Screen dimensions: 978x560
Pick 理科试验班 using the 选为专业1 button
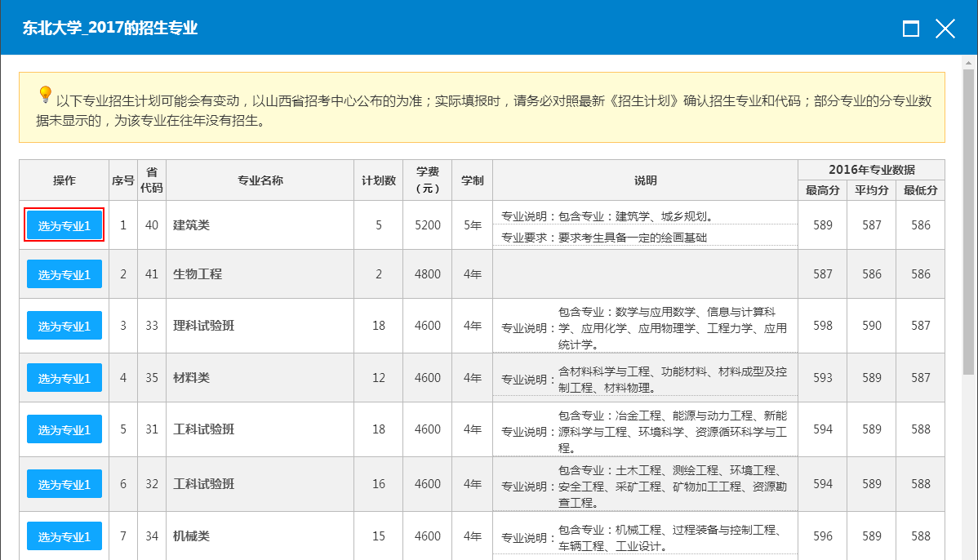click(x=64, y=326)
